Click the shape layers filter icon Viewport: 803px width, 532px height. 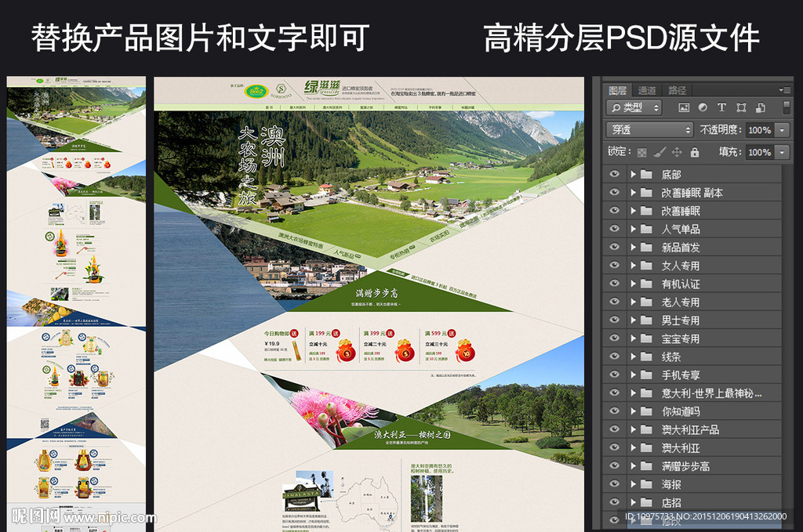pos(743,107)
